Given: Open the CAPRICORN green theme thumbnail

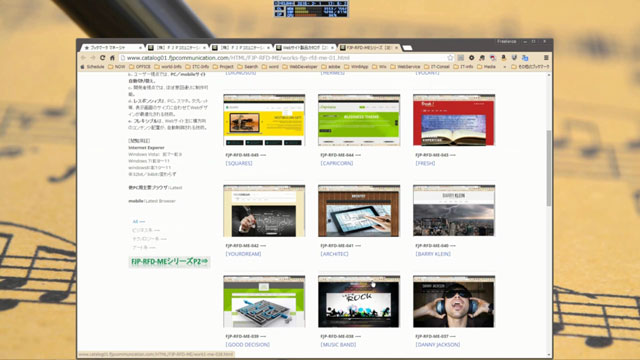Looking at the screenshot, I should [x=359, y=120].
